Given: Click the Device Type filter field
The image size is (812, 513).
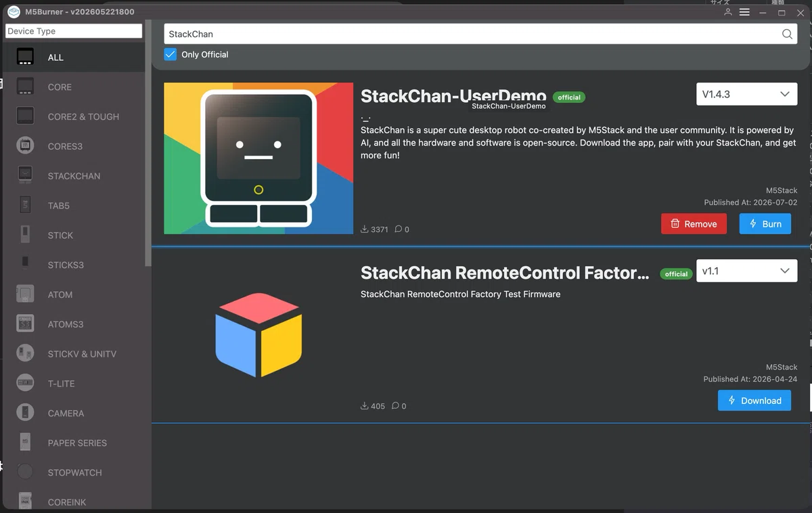Looking at the screenshot, I should click(x=74, y=31).
